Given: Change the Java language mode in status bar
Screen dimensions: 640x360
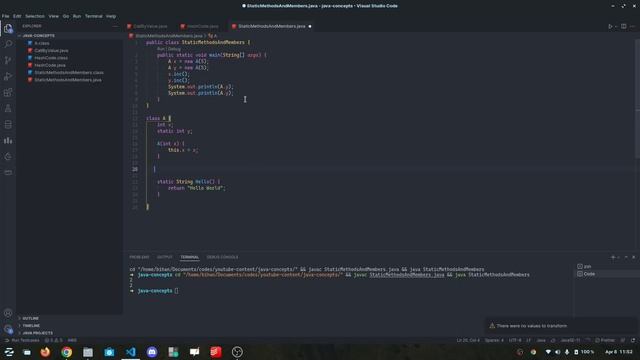Looking at the screenshot, I should pyautogui.click(x=541, y=340).
